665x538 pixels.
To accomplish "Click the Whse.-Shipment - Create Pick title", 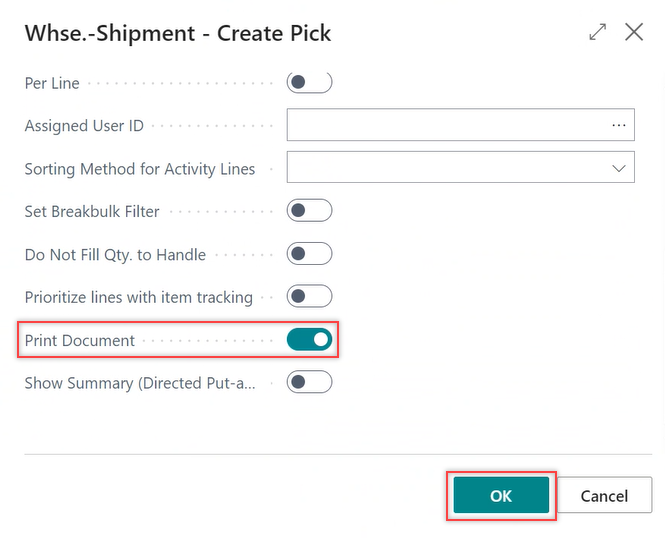I will coord(177,33).
